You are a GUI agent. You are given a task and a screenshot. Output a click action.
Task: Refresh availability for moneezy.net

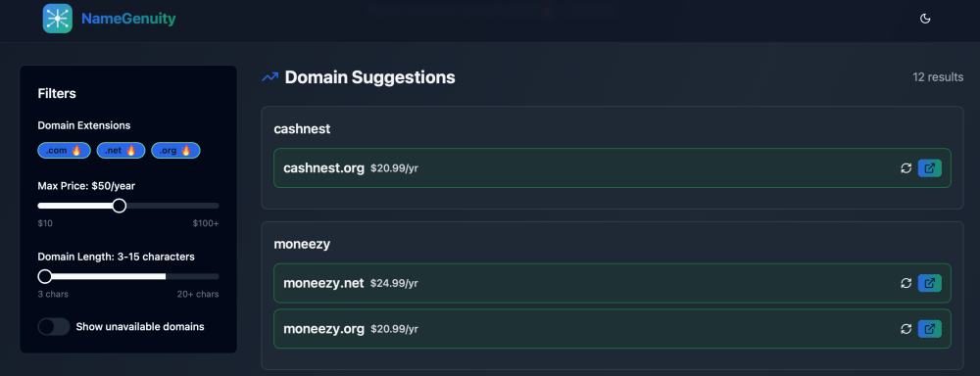pos(906,283)
